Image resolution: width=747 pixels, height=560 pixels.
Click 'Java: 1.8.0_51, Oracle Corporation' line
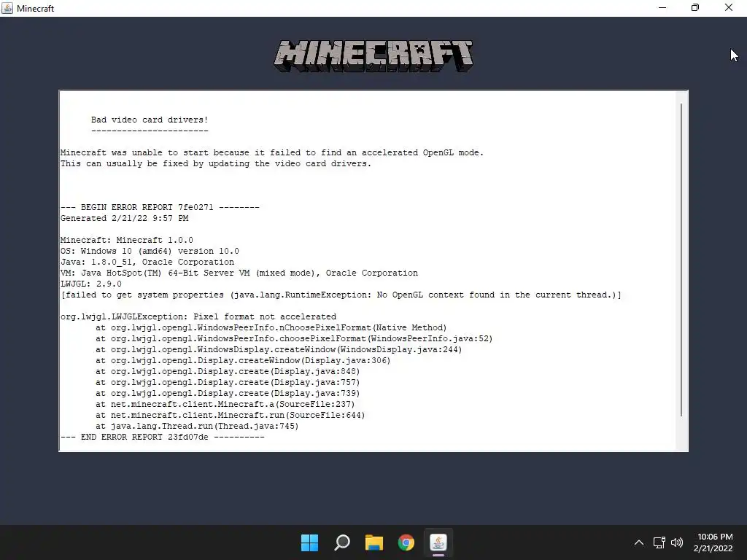pyautogui.click(x=147, y=262)
